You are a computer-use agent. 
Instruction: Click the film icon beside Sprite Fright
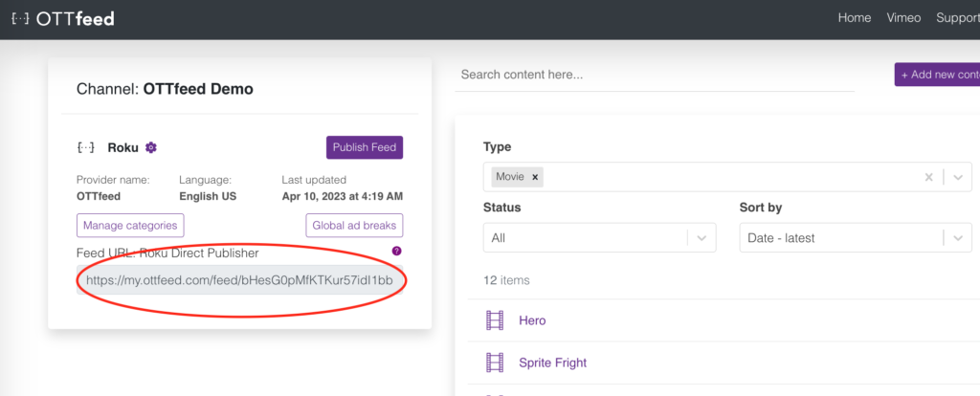tap(495, 363)
